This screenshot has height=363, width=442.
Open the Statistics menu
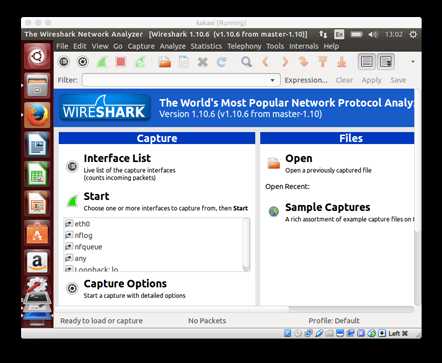[206, 46]
